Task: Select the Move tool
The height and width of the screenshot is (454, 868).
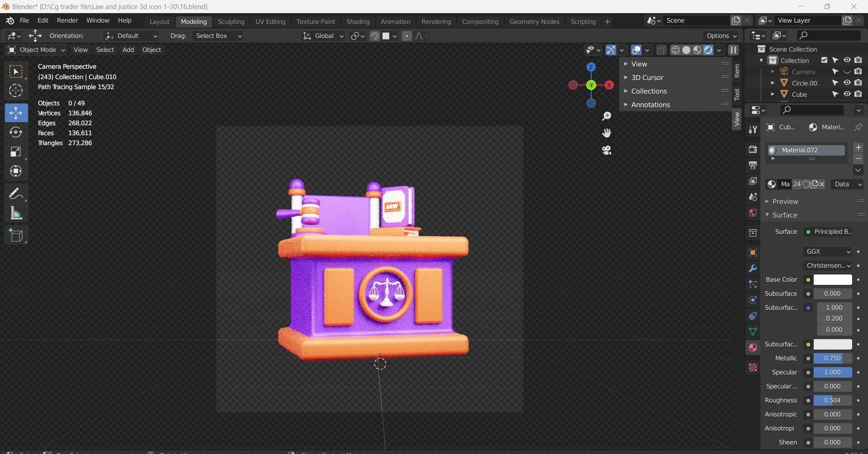Action: pos(16,113)
